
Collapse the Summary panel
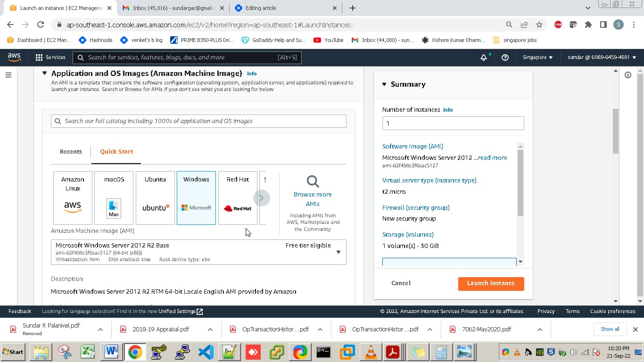click(384, 84)
